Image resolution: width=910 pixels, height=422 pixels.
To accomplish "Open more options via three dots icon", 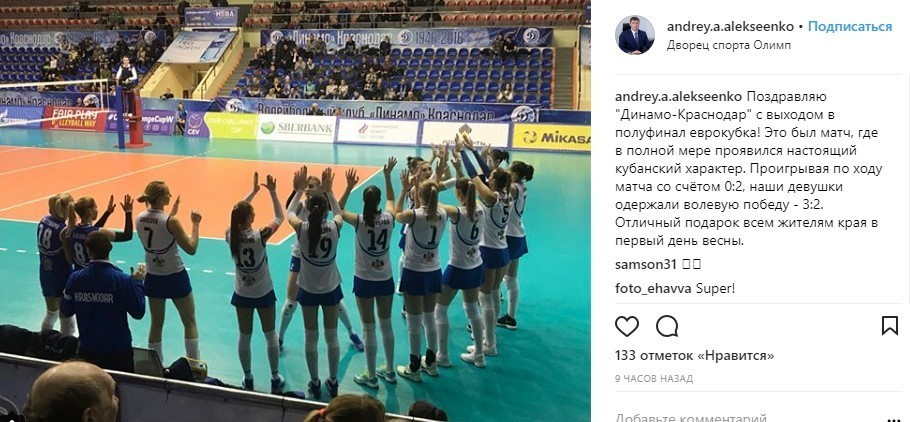I will click(894, 420).
